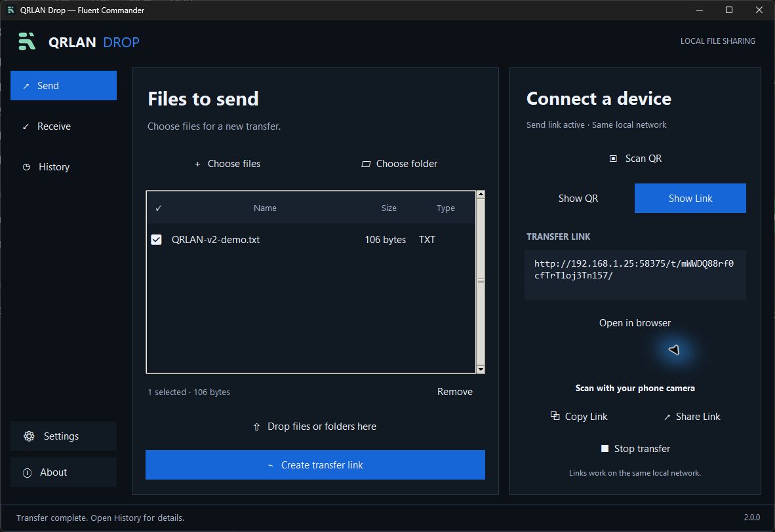
Task: Click the copy icon beside Copy Link
Action: pos(555,416)
